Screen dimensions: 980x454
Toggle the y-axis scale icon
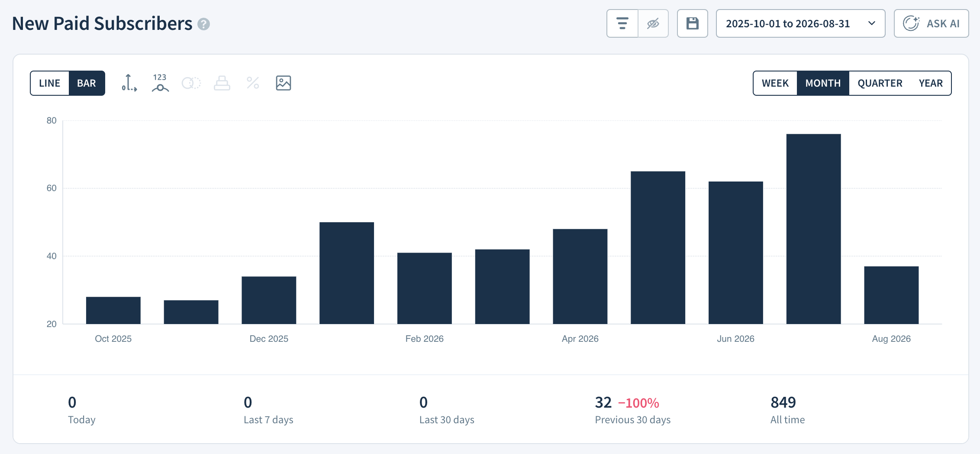pyautogui.click(x=129, y=83)
